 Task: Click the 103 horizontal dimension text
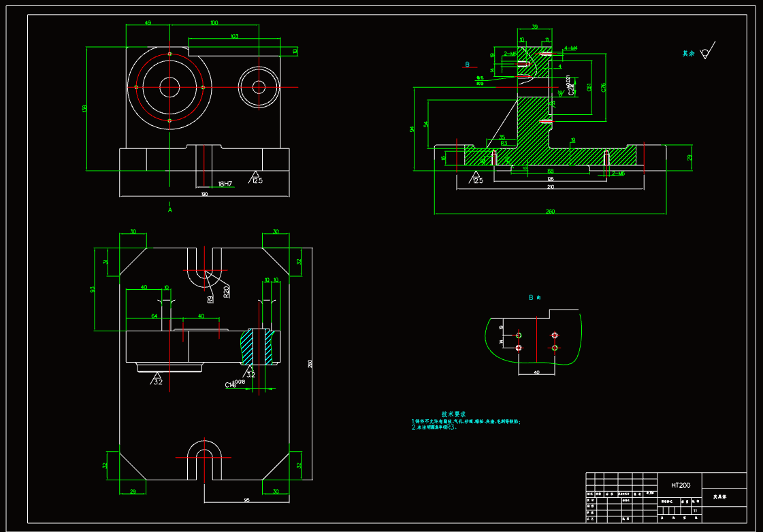pos(234,37)
